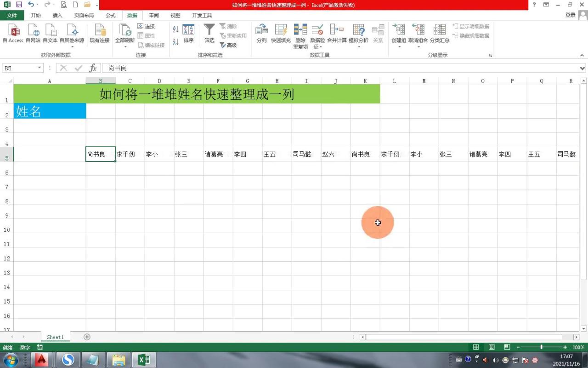Click 100% zoom level
The width and height of the screenshot is (588, 368).
578,347
